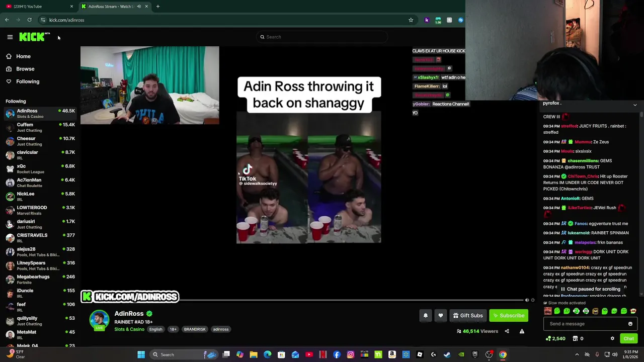Toggle fullscreen on video player
This screenshot has width=644, height=362.
tap(533, 300)
